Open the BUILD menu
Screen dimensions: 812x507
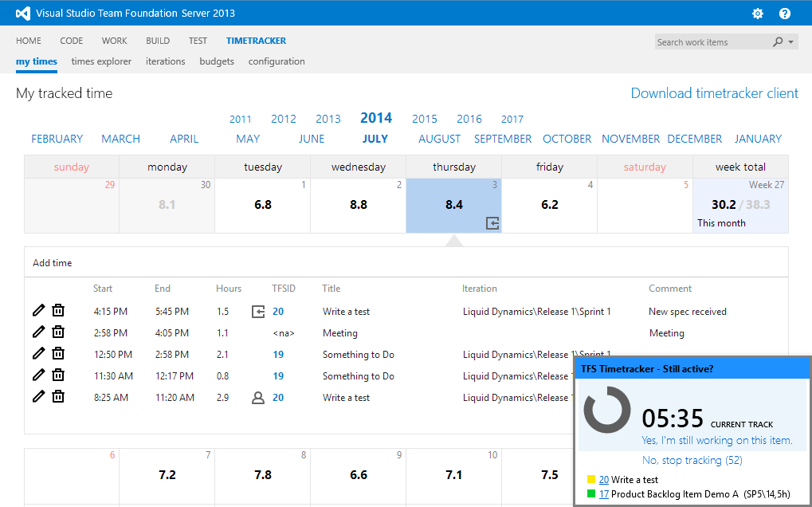pyautogui.click(x=158, y=41)
